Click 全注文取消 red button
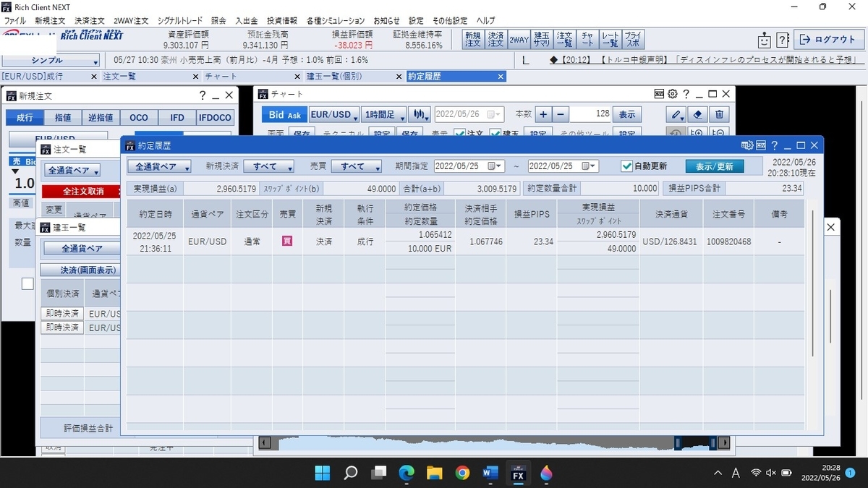Image resolution: width=868 pixels, height=488 pixels. (x=81, y=192)
